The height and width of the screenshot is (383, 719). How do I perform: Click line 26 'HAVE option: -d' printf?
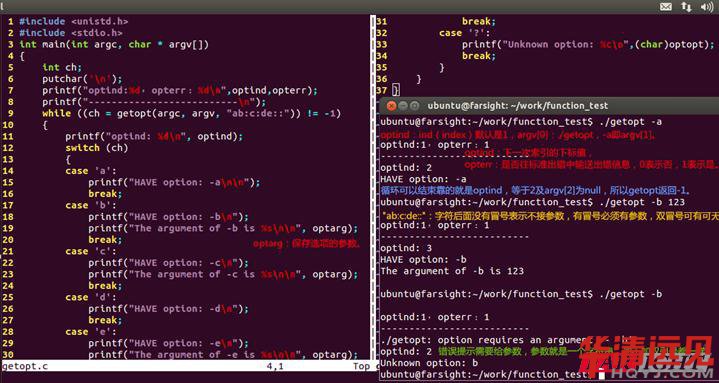pyautogui.click(x=168, y=309)
